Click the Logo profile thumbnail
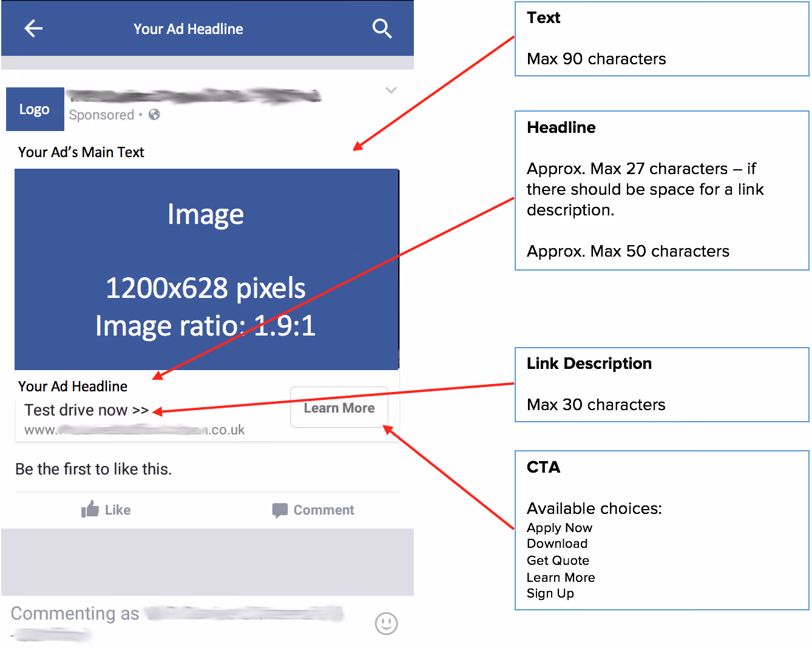The height and width of the screenshot is (648, 812). coord(35,109)
